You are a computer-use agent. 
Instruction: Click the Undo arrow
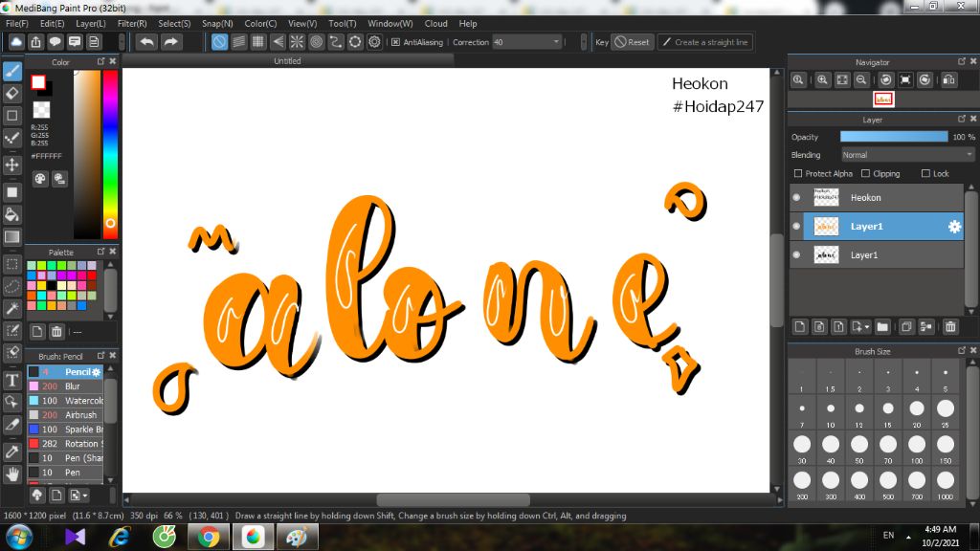coord(146,42)
